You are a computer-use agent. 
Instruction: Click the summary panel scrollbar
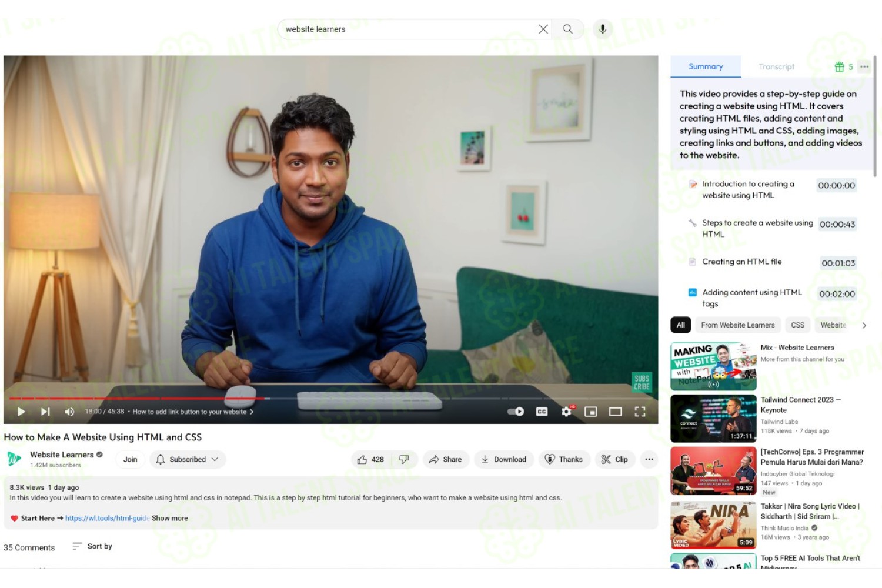click(875, 118)
